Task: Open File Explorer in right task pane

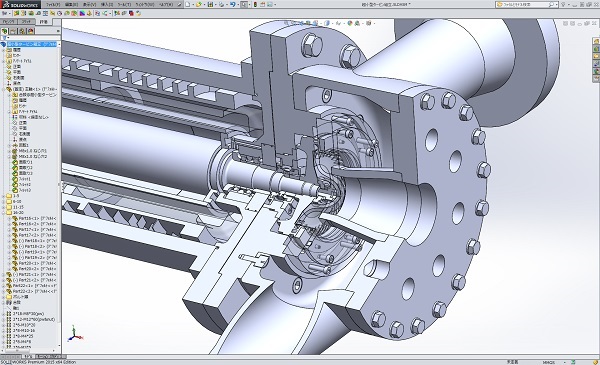Action: pos(596,56)
